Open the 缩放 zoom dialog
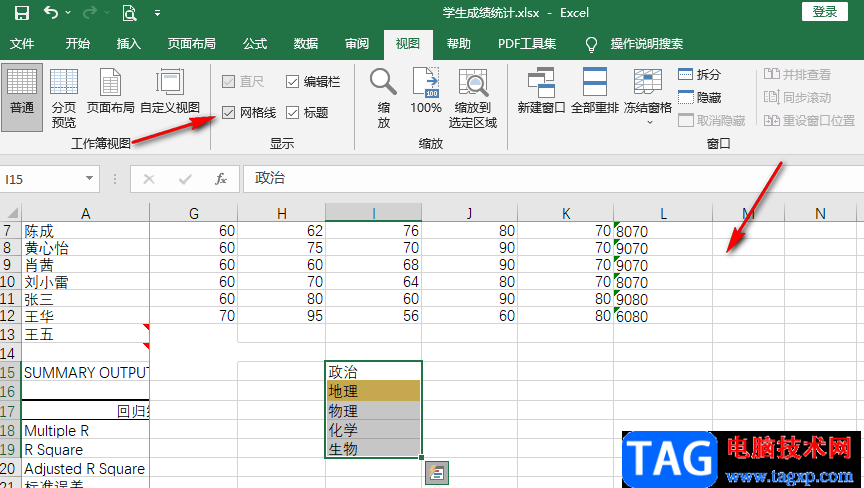Image resolution: width=864 pixels, height=488 pixels. coord(384,98)
